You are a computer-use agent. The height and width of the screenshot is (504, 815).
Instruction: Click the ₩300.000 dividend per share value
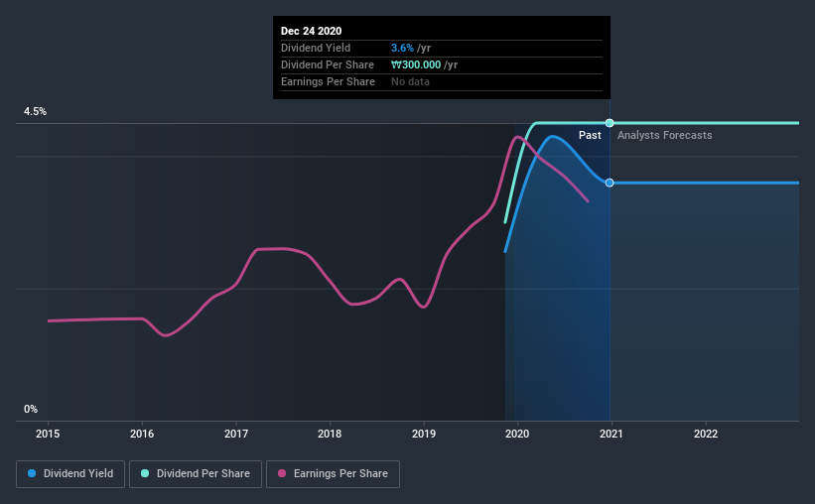point(416,64)
